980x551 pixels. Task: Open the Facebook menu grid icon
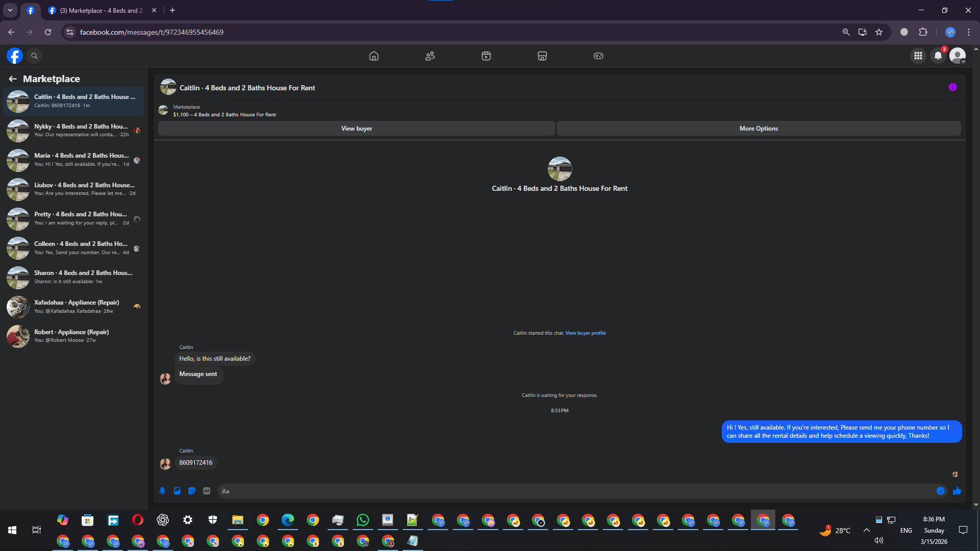point(918,56)
